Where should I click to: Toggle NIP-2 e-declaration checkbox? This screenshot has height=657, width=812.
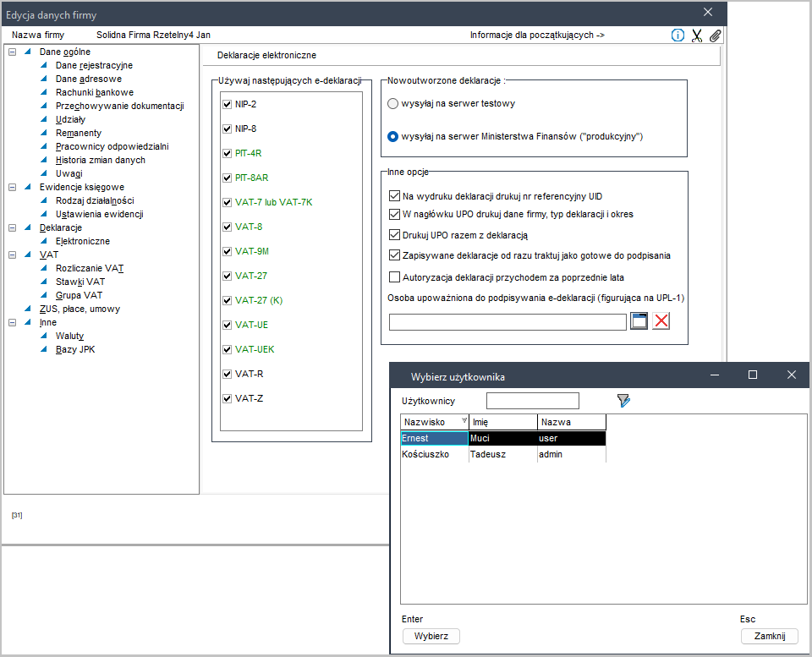pos(227,104)
